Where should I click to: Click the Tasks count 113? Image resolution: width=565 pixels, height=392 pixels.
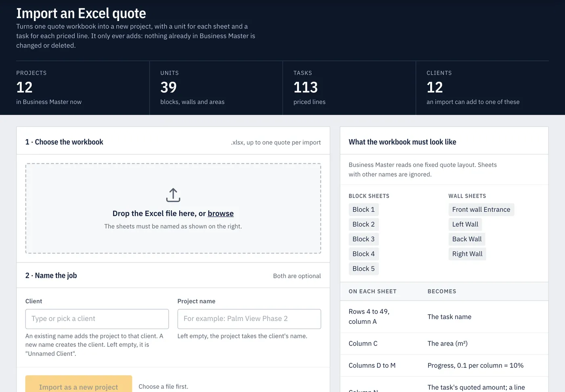pyautogui.click(x=306, y=88)
